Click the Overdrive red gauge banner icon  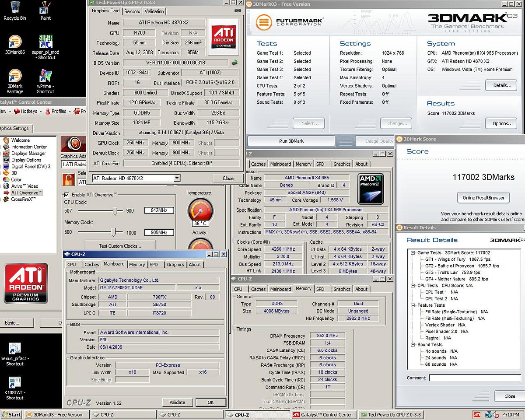coord(73,144)
